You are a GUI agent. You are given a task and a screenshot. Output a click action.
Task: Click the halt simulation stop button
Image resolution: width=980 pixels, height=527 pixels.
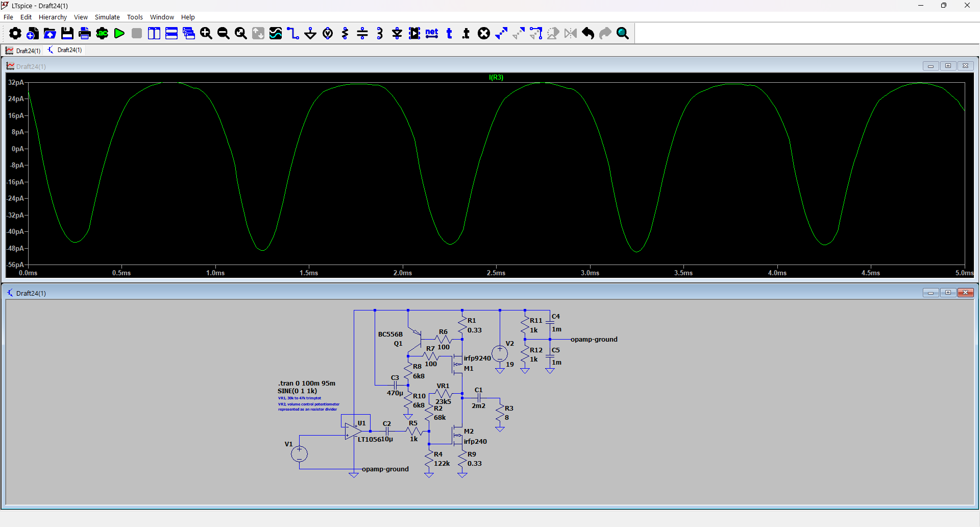click(137, 34)
